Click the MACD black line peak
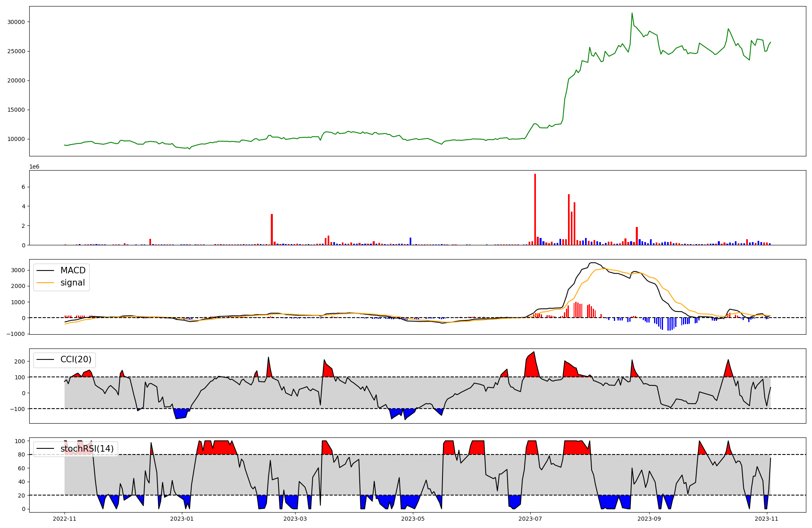The image size is (812, 528). pos(593,263)
